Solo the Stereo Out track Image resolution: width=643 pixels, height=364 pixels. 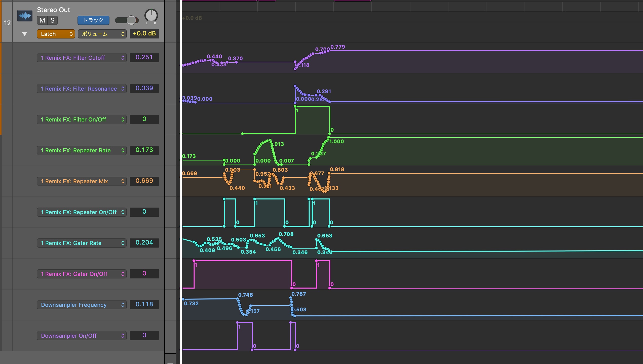click(52, 20)
